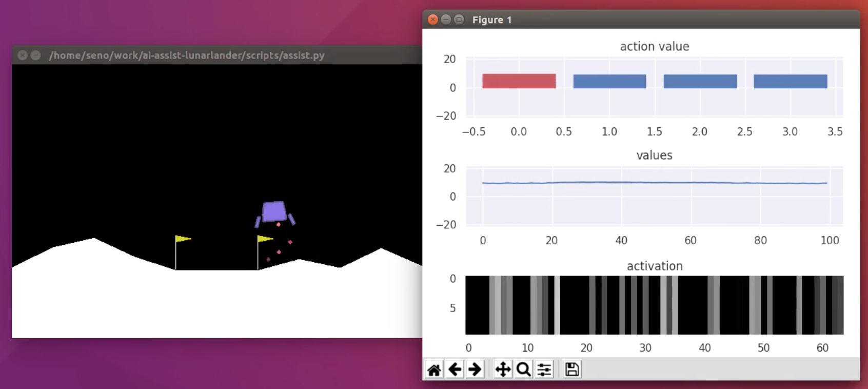Close the Figure 1 window

point(433,20)
